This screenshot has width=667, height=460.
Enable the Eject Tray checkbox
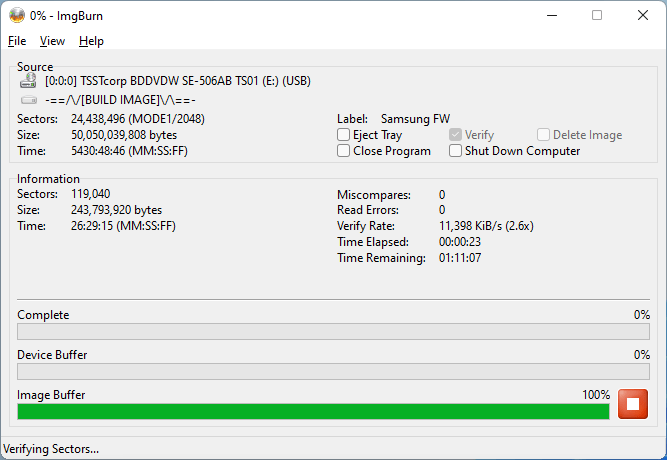click(x=344, y=135)
